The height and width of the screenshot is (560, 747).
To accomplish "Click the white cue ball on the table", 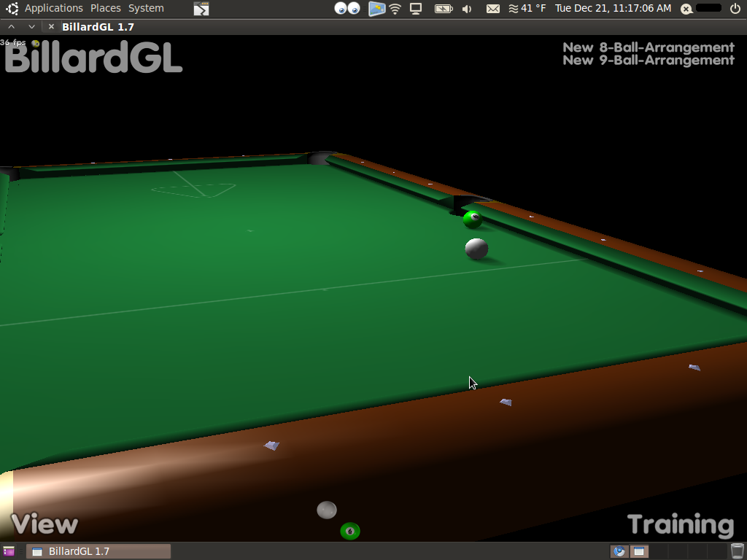I will point(476,249).
